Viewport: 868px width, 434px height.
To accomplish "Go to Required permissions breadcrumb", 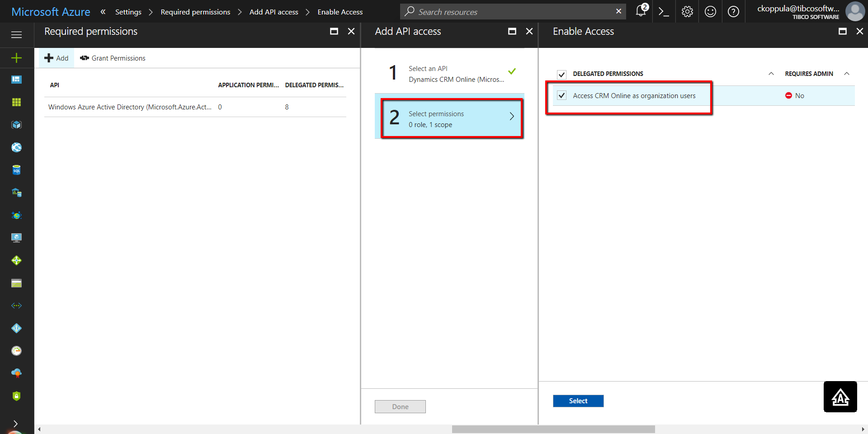I will [195, 12].
